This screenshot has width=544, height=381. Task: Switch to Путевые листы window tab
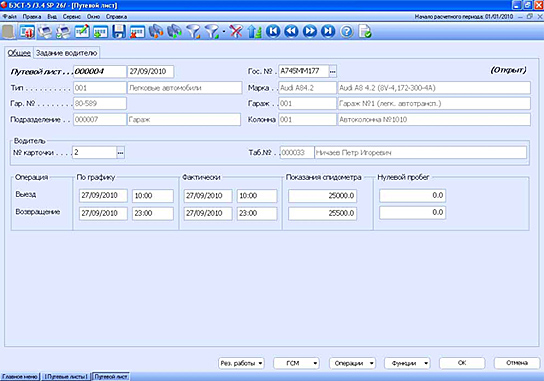(x=66, y=376)
